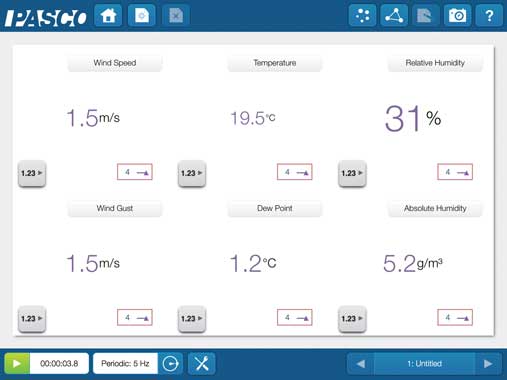
Task: Go to the Home screen icon
Action: (108, 16)
